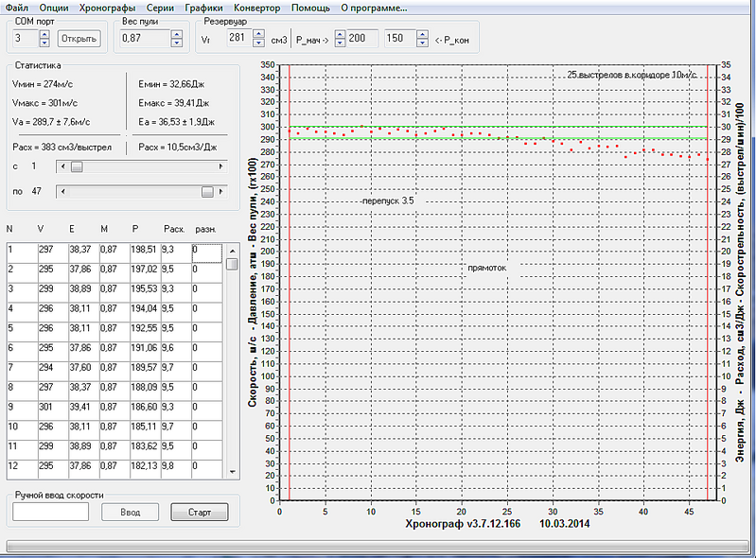Click the left red range marker line
Image resolution: width=756 pixels, height=558 pixels.
[289, 283]
